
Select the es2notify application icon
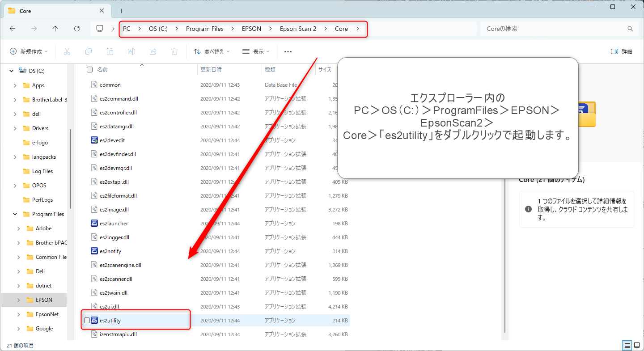[94, 251]
